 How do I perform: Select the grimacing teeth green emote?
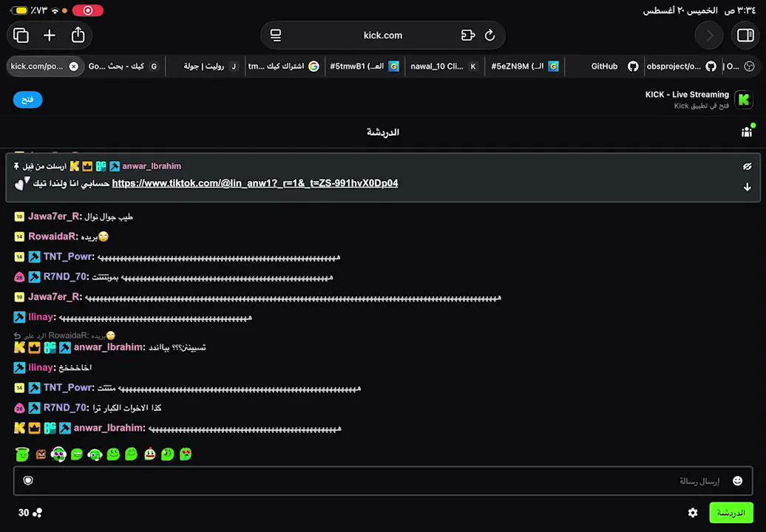[x=77, y=454]
